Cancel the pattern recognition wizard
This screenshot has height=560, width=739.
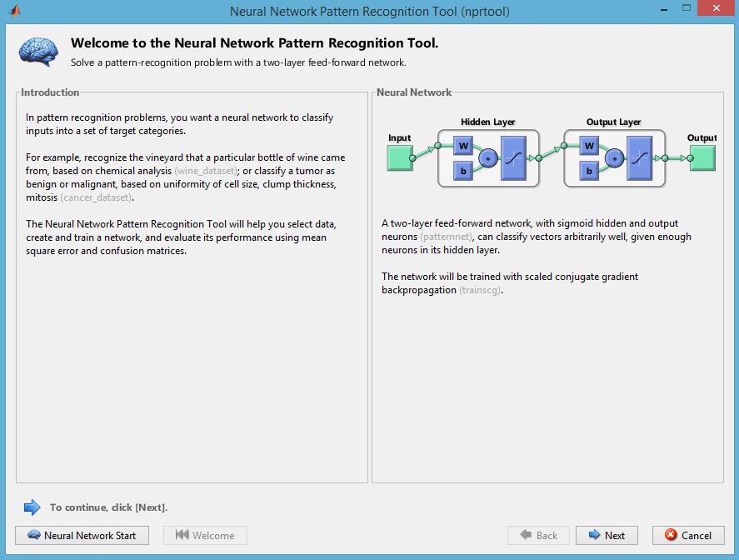688,536
